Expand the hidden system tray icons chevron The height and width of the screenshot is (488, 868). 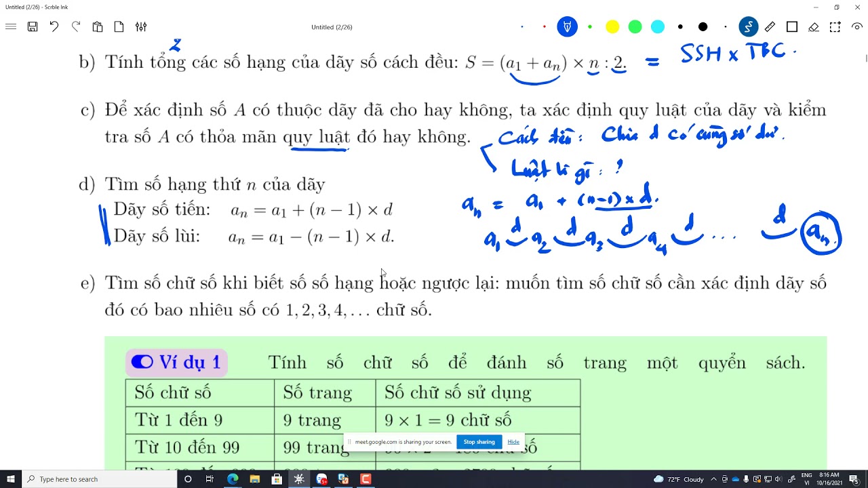pyautogui.click(x=713, y=479)
